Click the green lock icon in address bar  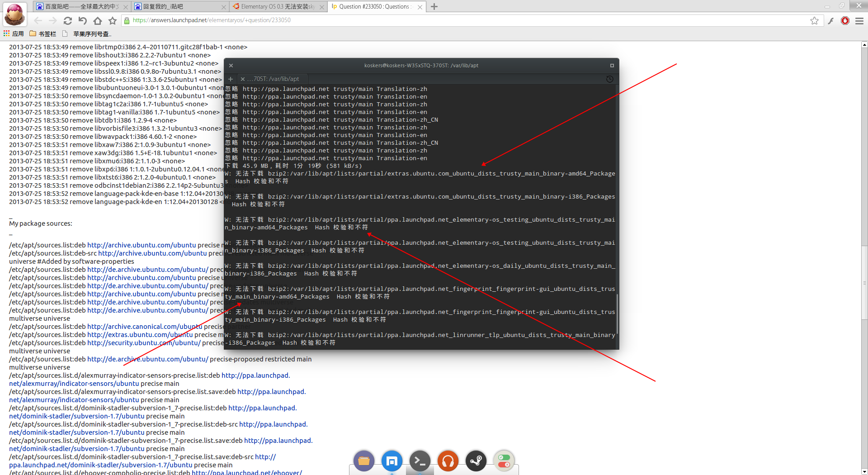pos(127,20)
